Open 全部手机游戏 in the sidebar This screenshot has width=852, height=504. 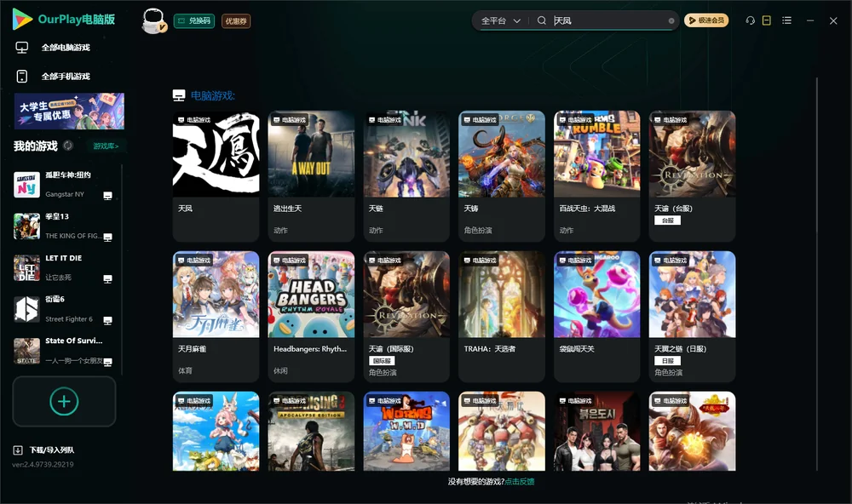(x=66, y=77)
